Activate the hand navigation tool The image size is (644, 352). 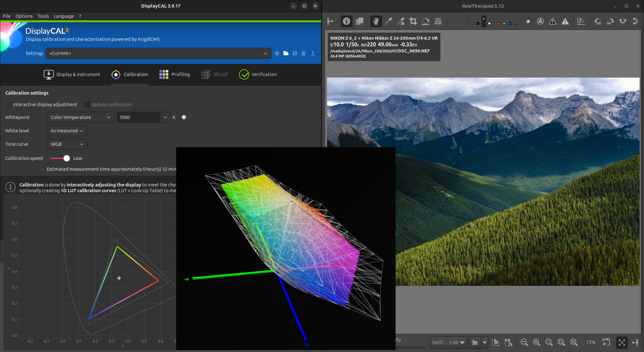(x=376, y=21)
